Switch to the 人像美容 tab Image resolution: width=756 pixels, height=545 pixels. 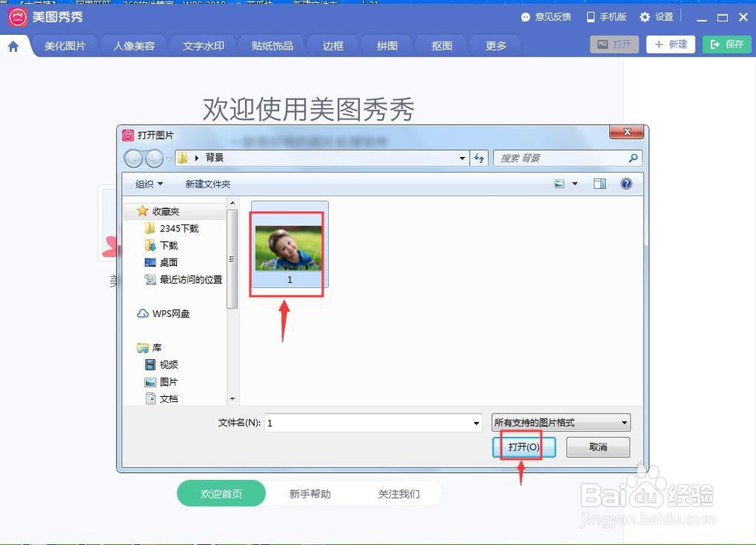pos(134,46)
